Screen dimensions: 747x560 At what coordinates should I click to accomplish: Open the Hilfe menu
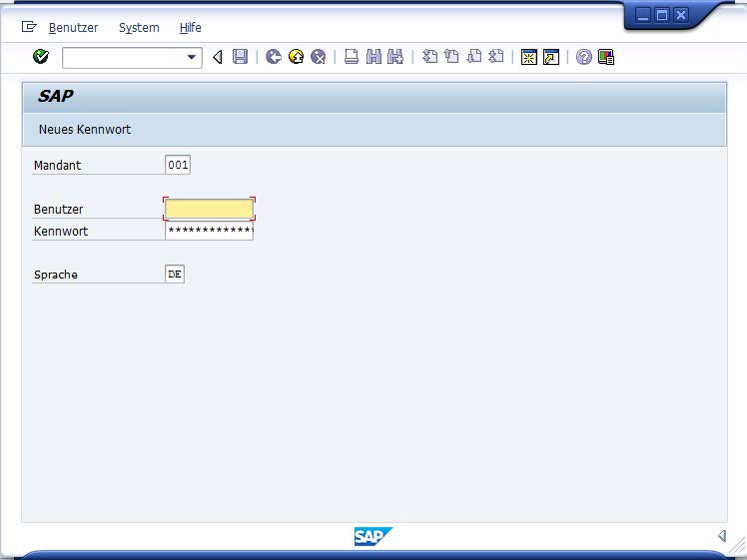point(190,28)
